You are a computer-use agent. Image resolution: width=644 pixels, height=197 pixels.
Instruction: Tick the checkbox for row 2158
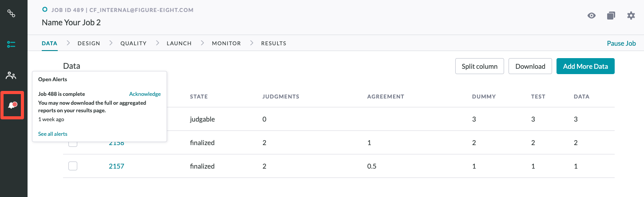click(x=73, y=143)
